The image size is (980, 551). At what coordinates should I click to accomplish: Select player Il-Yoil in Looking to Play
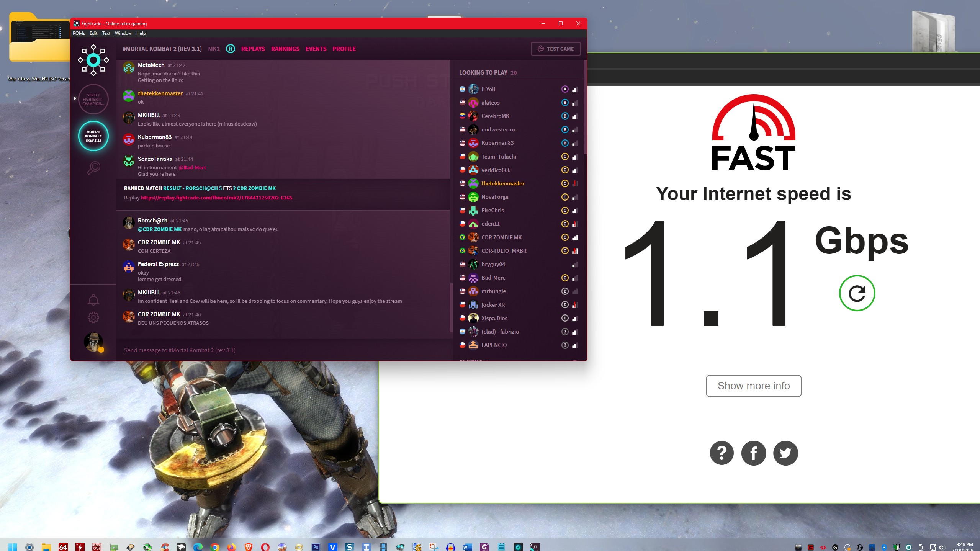pos(519,89)
